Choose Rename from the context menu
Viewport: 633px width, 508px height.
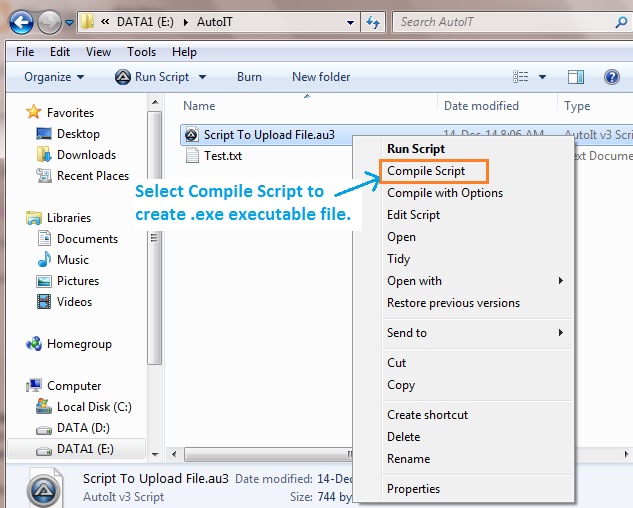click(409, 459)
